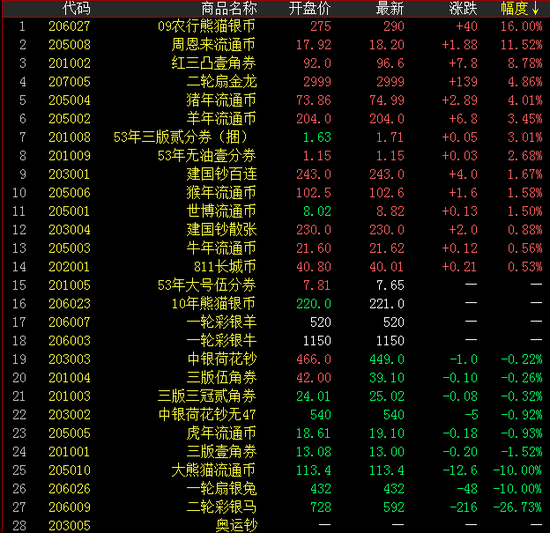Toggle sort on the 幅度 column header
The width and height of the screenshot is (550, 533).
coord(520,8)
